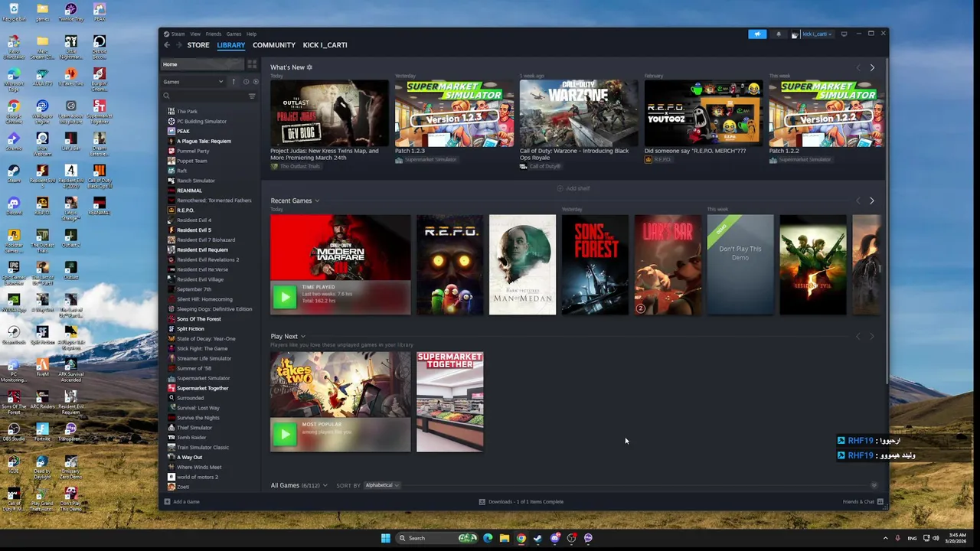Collapse All Games section with chevron at right
The width and height of the screenshot is (980, 551).
click(874, 485)
